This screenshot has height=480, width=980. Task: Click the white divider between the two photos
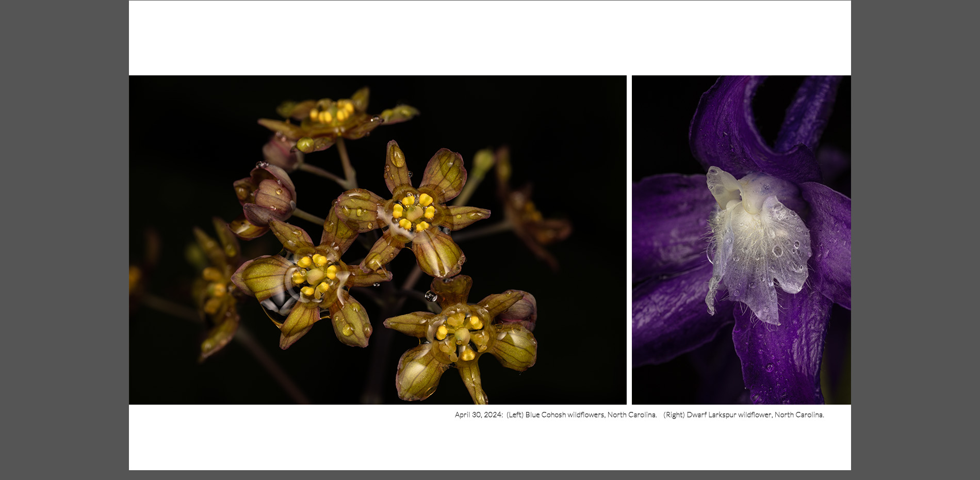[629, 240]
